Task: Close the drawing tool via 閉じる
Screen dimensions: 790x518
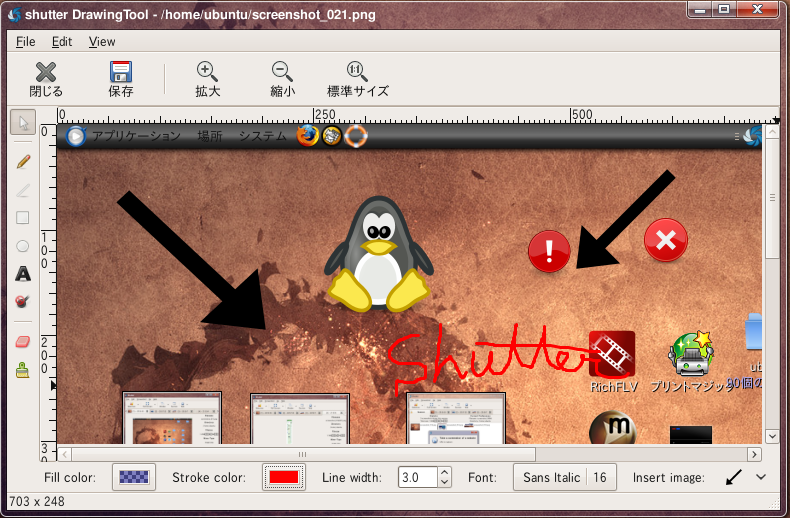Action: [x=46, y=79]
